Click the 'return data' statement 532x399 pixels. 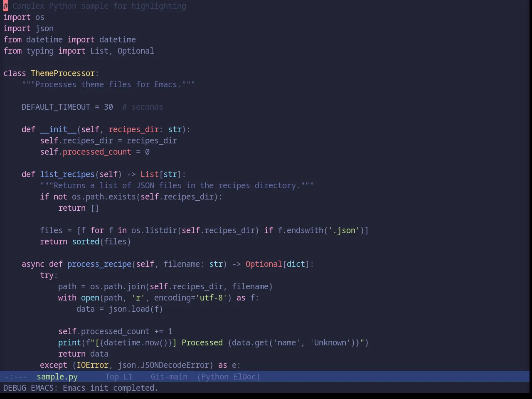click(83, 354)
